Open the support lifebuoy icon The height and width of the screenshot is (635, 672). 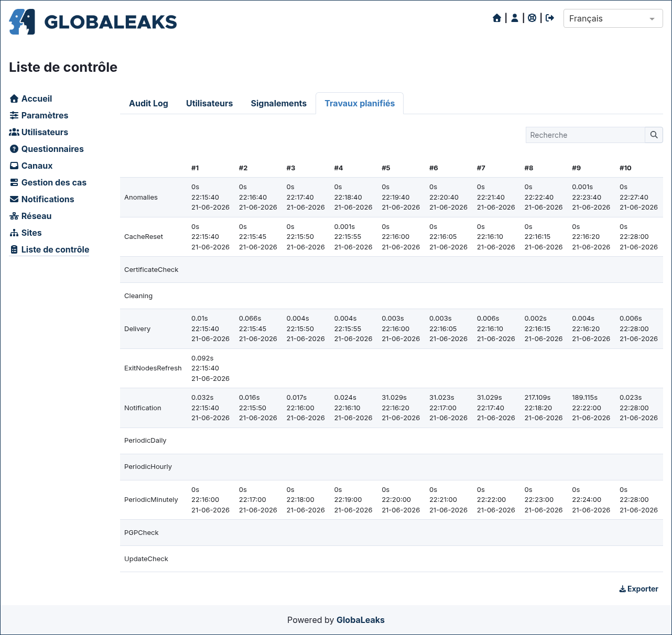coord(532,18)
